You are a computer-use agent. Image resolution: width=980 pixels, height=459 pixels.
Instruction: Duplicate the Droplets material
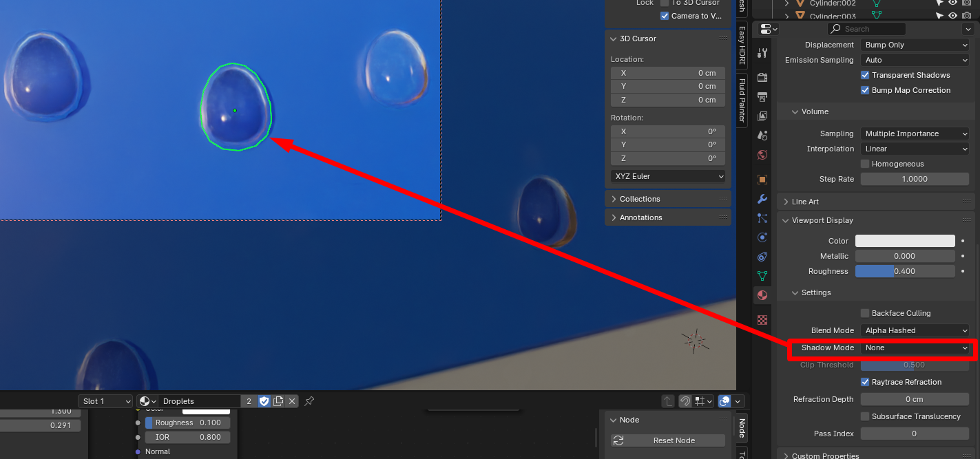click(278, 401)
